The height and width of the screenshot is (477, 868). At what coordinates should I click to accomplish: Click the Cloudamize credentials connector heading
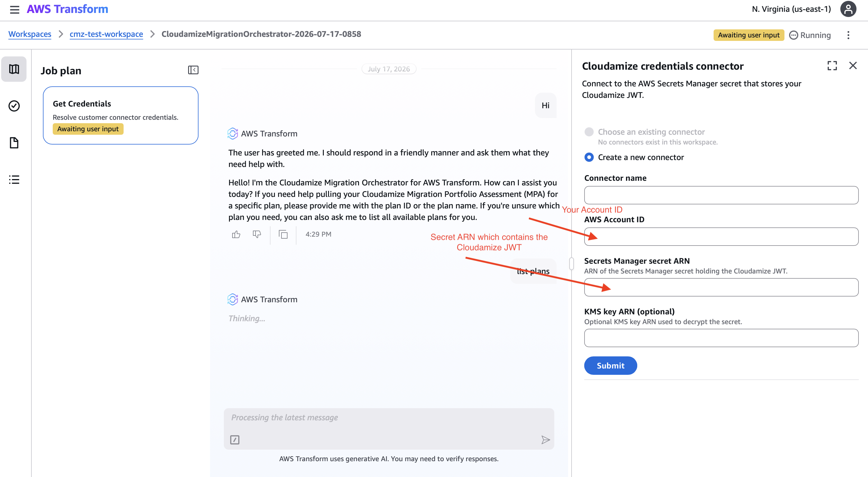663,66
